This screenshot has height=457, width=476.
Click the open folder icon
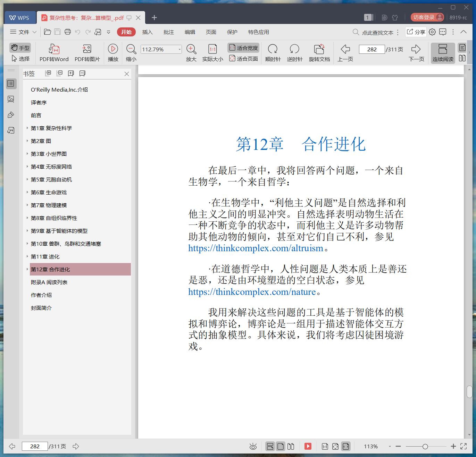(x=48, y=32)
